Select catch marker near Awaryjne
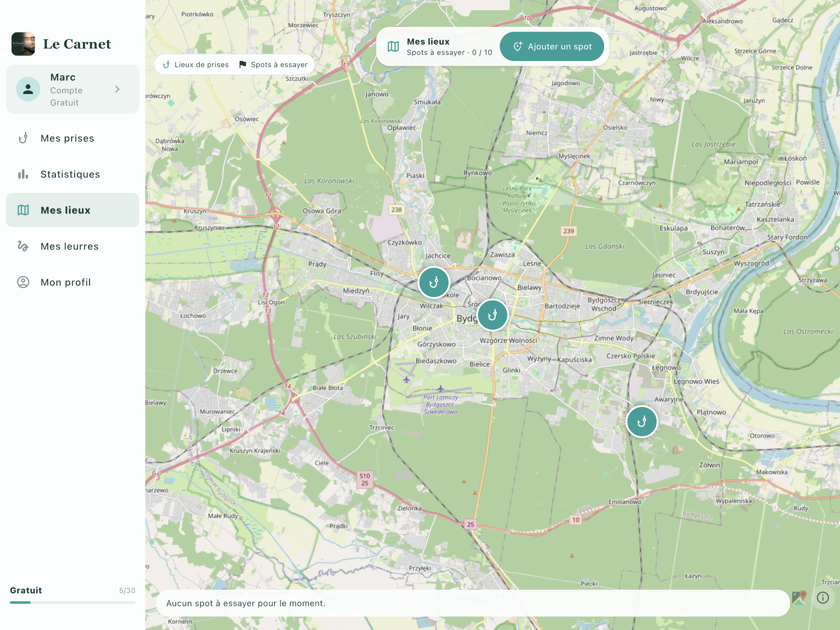 coord(642,422)
